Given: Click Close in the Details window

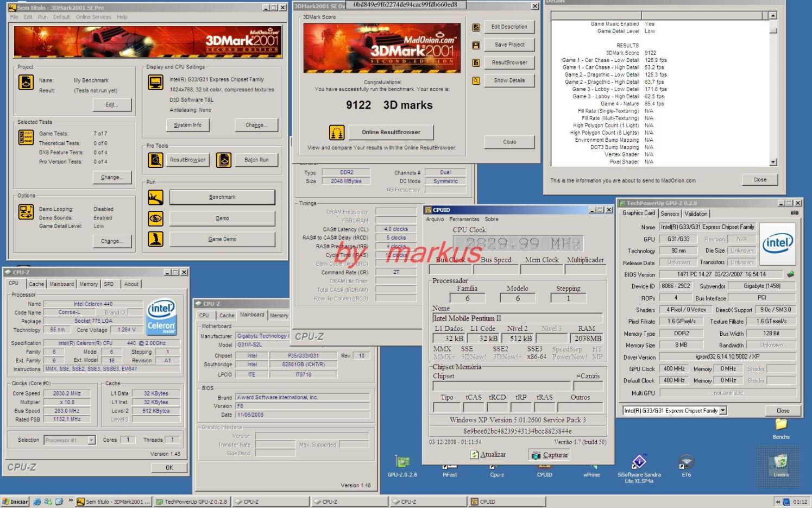Looking at the screenshot, I should pyautogui.click(x=760, y=180).
